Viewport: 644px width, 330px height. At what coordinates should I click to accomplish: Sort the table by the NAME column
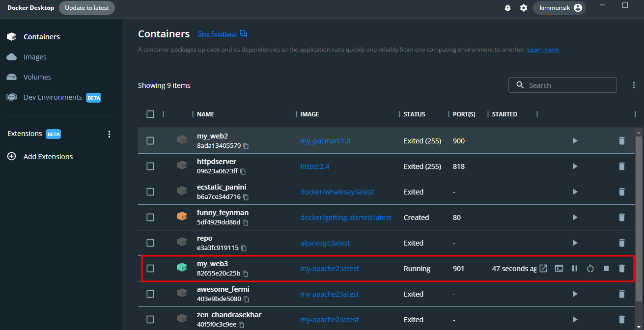point(205,114)
